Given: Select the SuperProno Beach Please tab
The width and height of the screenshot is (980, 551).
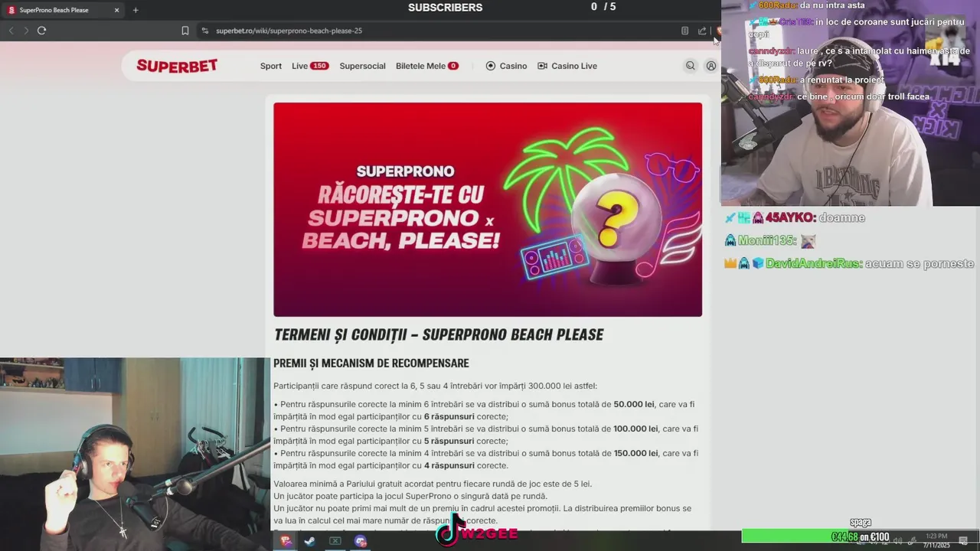Looking at the screenshot, I should [64, 10].
